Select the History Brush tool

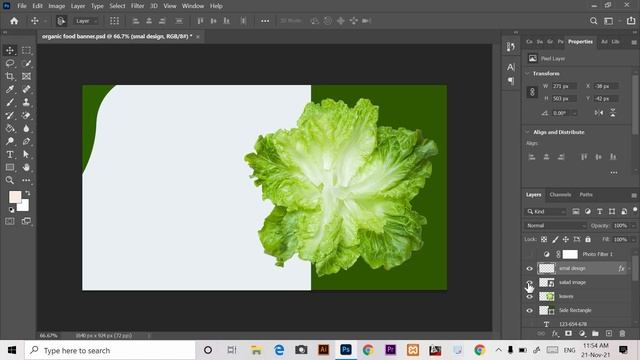[x=10, y=116]
